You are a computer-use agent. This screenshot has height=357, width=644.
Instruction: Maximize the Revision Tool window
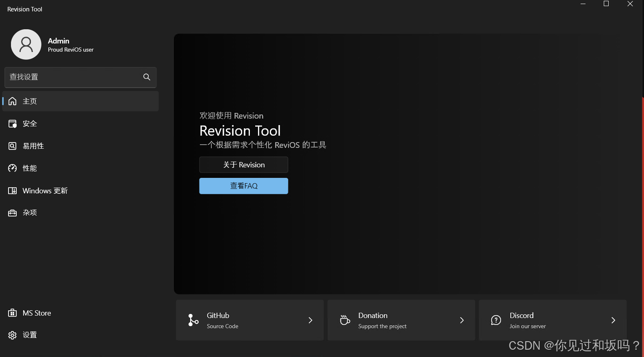(x=606, y=4)
